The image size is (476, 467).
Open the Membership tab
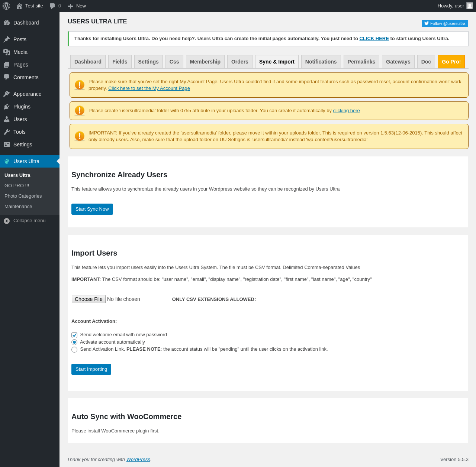(205, 62)
